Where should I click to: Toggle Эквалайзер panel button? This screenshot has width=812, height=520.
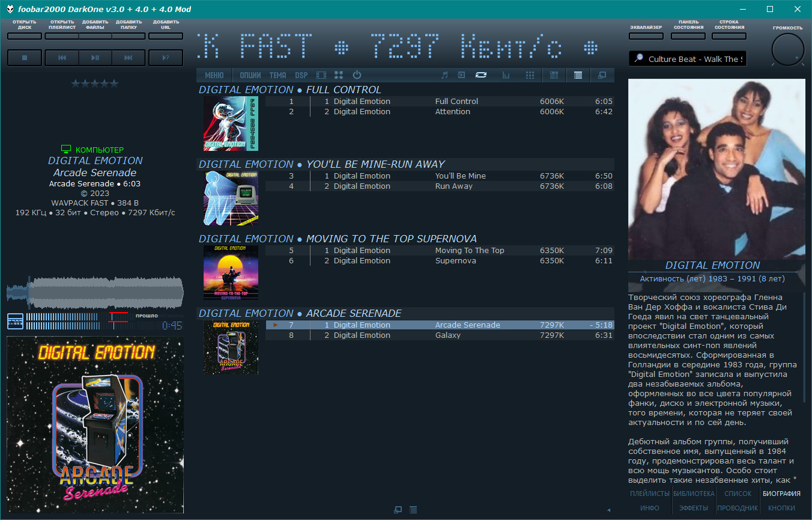tap(646, 36)
